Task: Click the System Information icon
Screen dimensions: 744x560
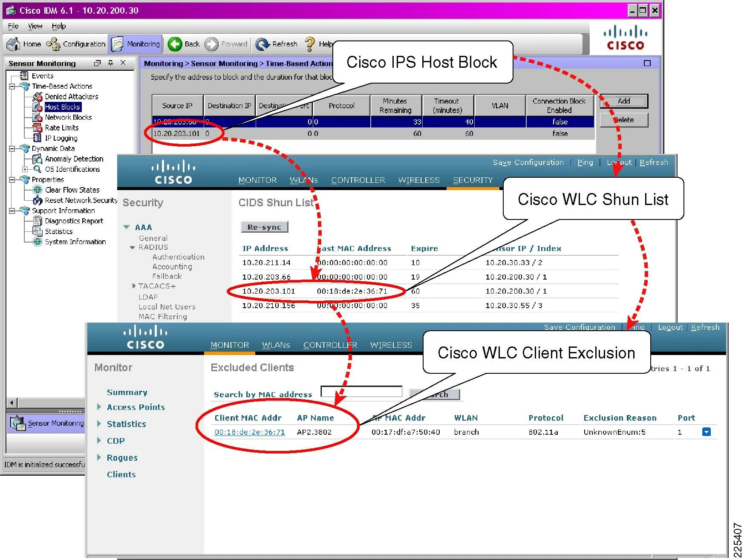Action: tap(37, 242)
